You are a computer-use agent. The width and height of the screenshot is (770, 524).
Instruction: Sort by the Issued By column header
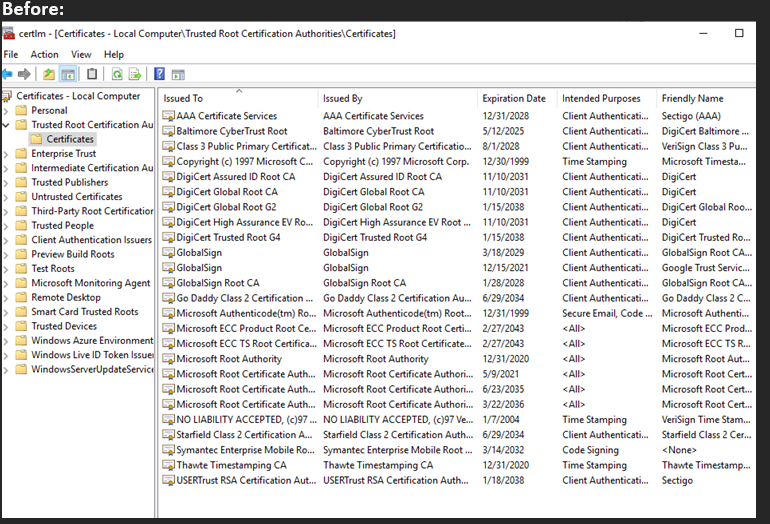pos(343,98)
